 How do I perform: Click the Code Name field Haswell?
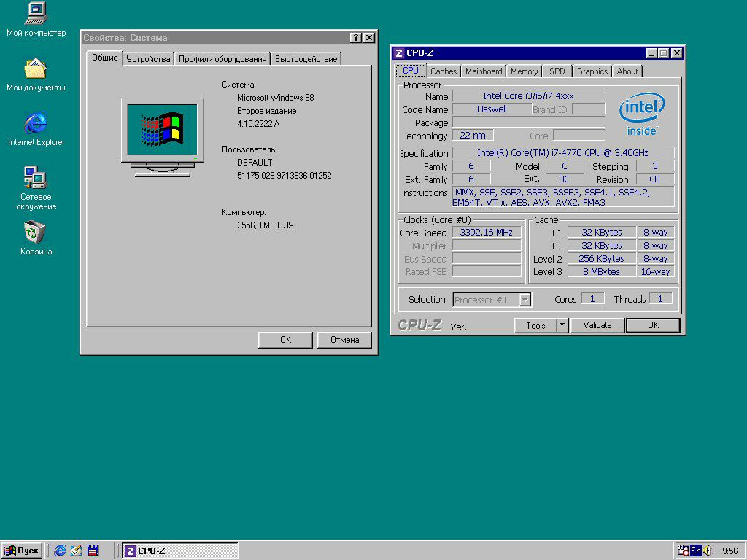[x=492, y=109]
